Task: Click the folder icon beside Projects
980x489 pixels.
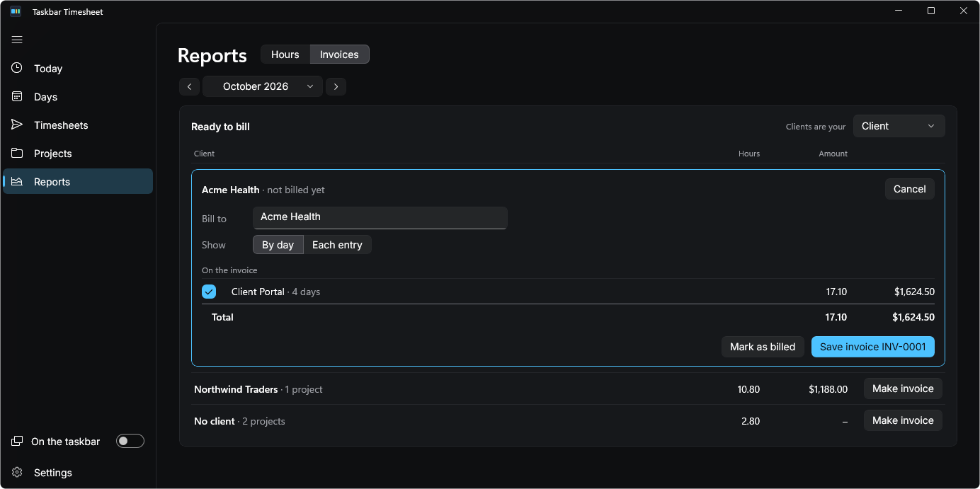Action: coord(17,154)
